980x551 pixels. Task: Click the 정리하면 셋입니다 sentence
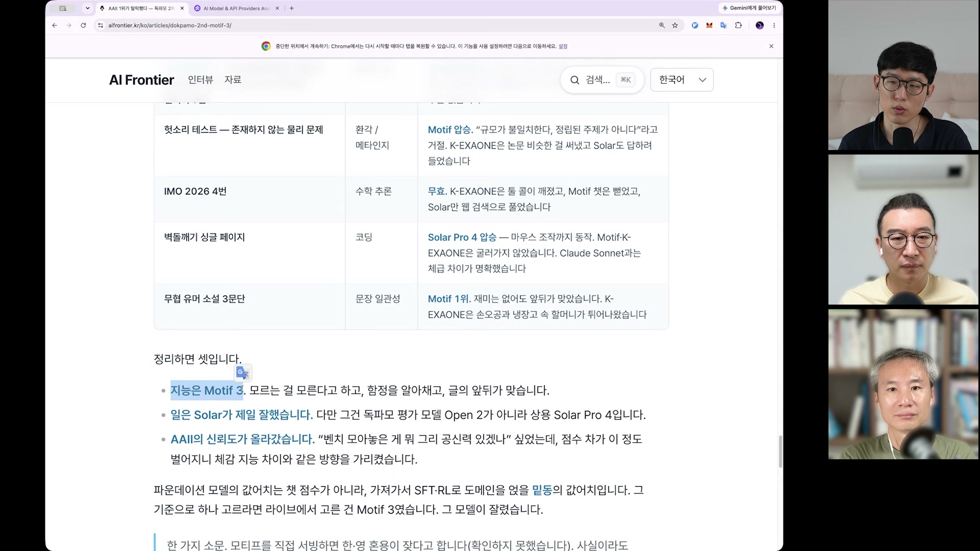pos(198,359)
